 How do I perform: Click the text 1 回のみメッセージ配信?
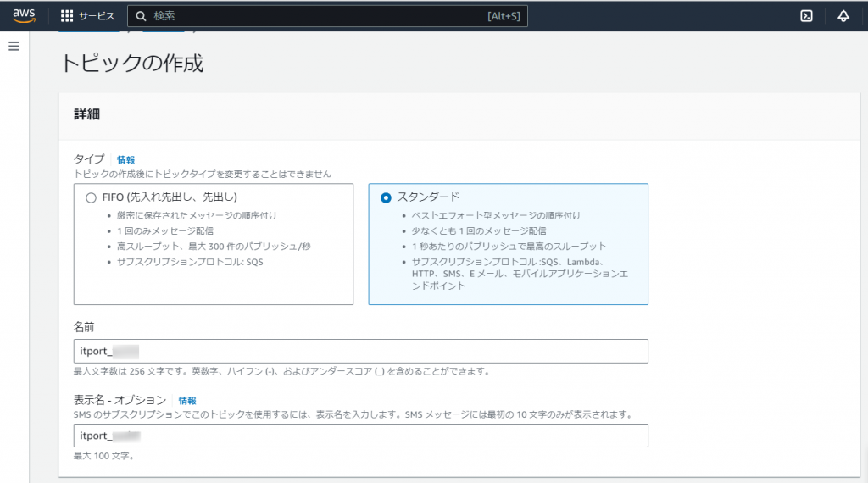(165, 230)
